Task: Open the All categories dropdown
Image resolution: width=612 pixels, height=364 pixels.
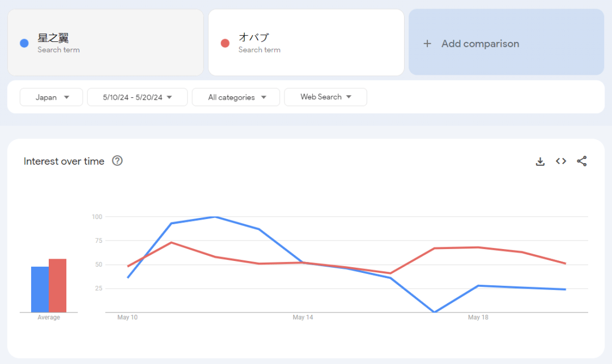Action: [x=236, y=97]
